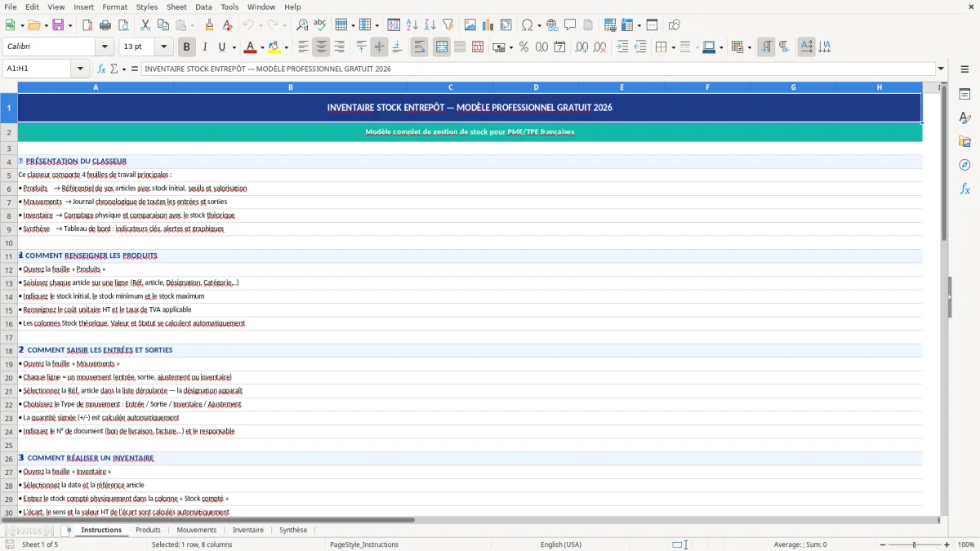
Task: Open Draw Functions shapes icon
Action: 674,25
